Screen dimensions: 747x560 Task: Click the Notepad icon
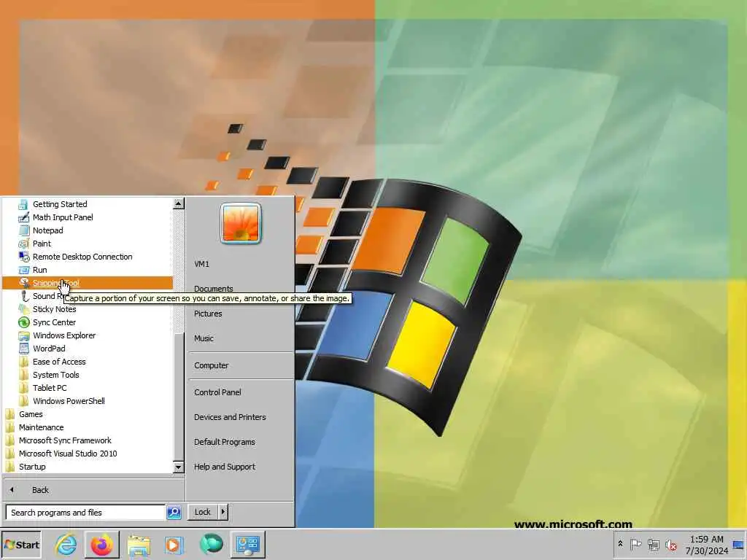click(x=23, y=230)
